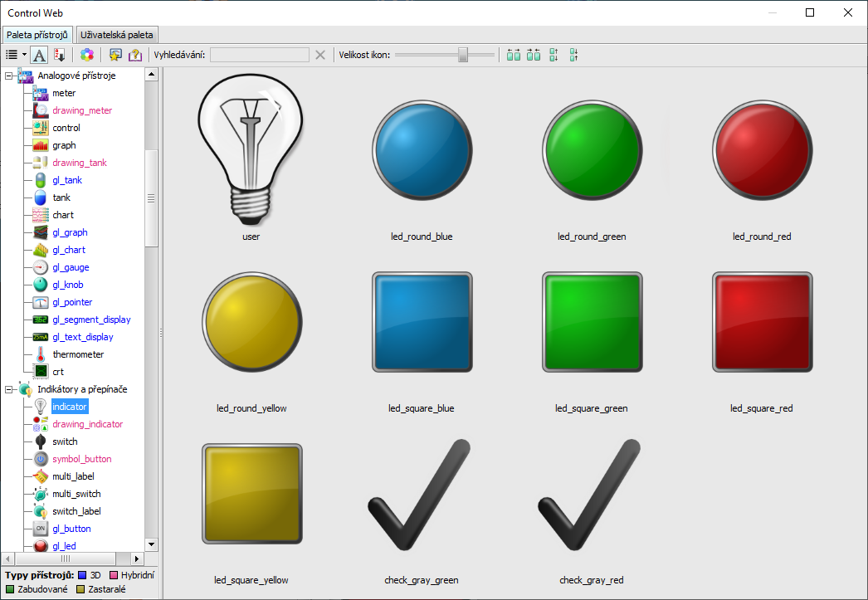The image size is (868, 600).
Task: Select gl_gauge in the instrument tree
Action: [71, 267]
